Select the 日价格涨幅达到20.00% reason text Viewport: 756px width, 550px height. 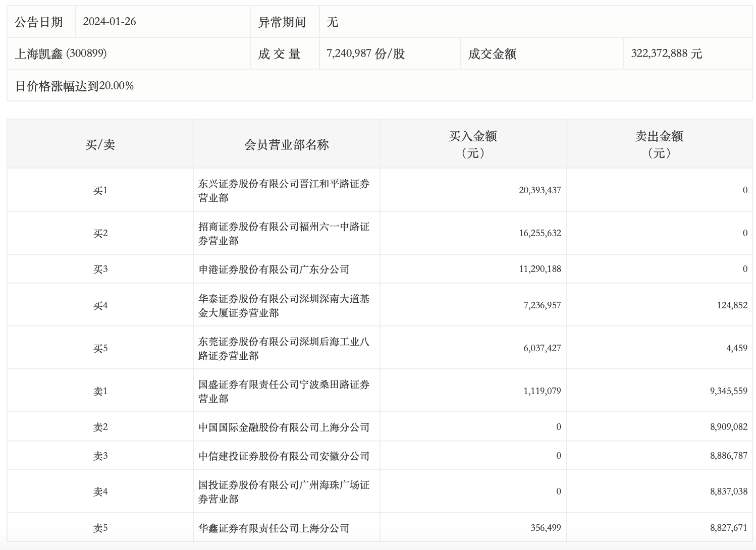tap(74, 86)
